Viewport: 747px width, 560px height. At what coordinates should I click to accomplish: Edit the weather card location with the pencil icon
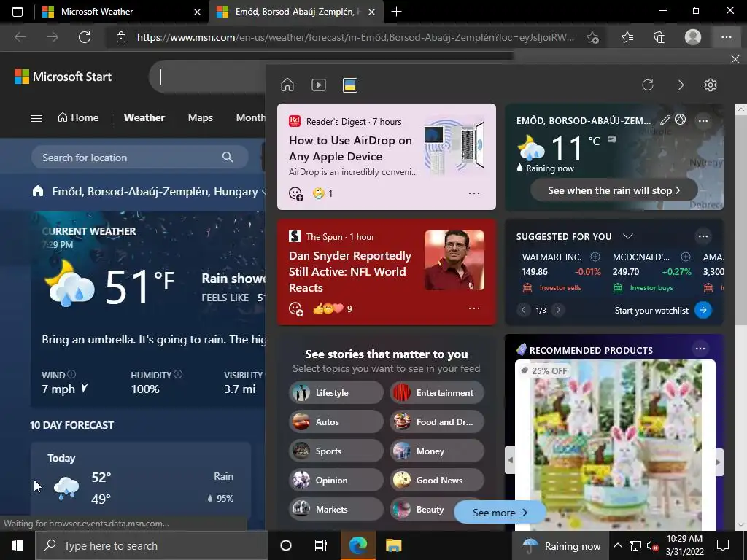pos(665,120)
